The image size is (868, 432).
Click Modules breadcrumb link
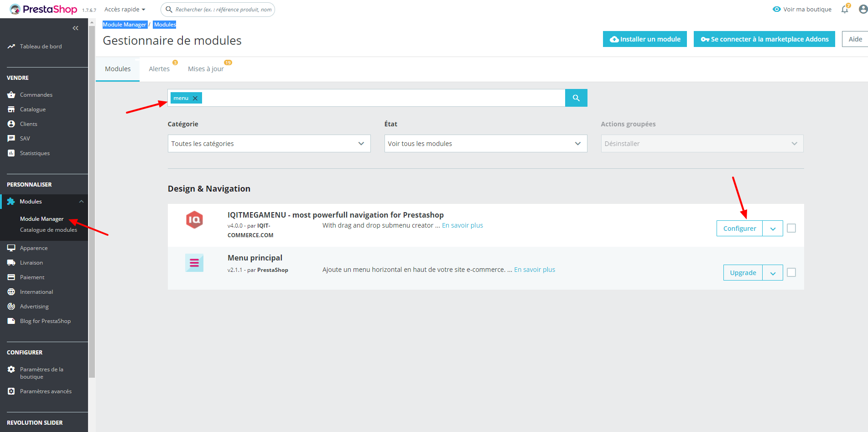[165, 25]
